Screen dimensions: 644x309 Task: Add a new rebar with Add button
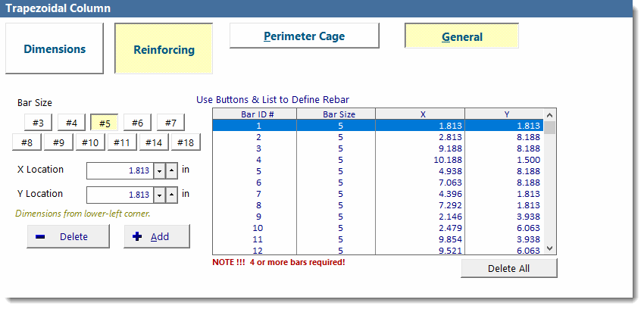coord(157,236)
